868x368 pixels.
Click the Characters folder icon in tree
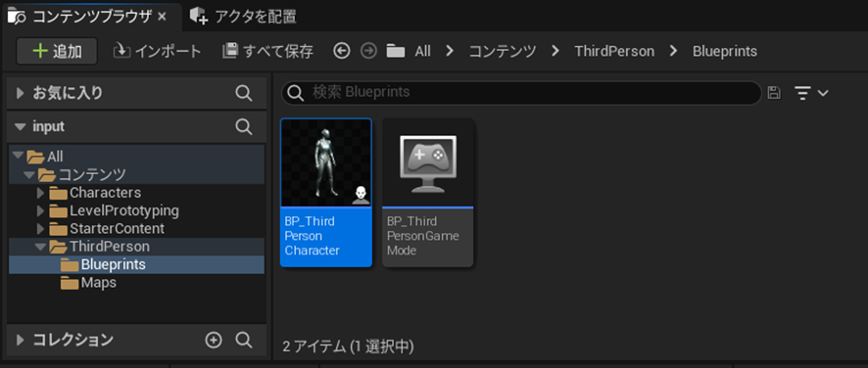pos(58,193)
